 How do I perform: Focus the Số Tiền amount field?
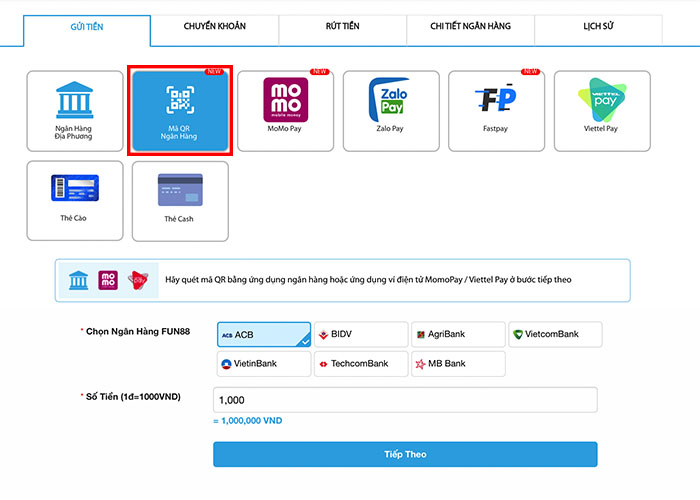pyautogui.click(x=405, y=400)
